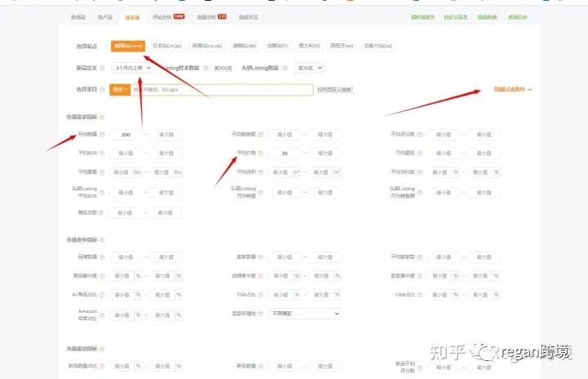
Task: Open help icon next to 商品总数
Action: pyautogui.click(x=101, y=212)
